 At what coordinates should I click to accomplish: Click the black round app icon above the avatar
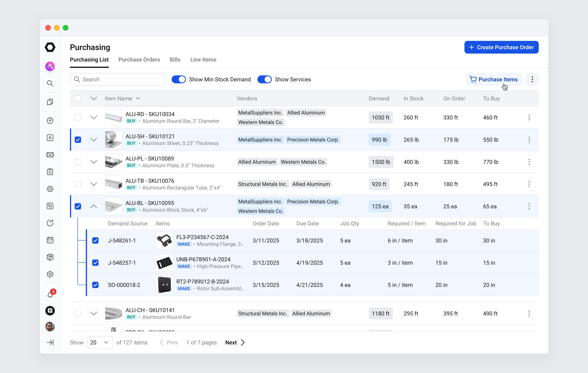tap(50, 311)
